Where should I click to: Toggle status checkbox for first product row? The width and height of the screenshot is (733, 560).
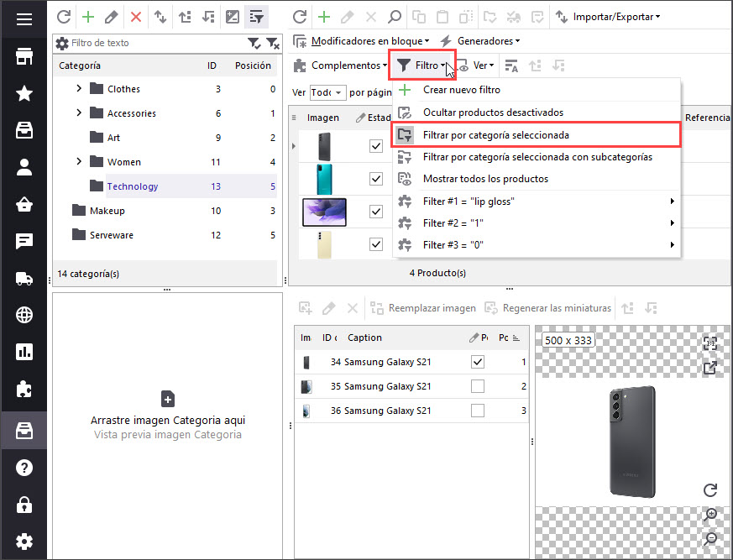click(x=376, y=146)
